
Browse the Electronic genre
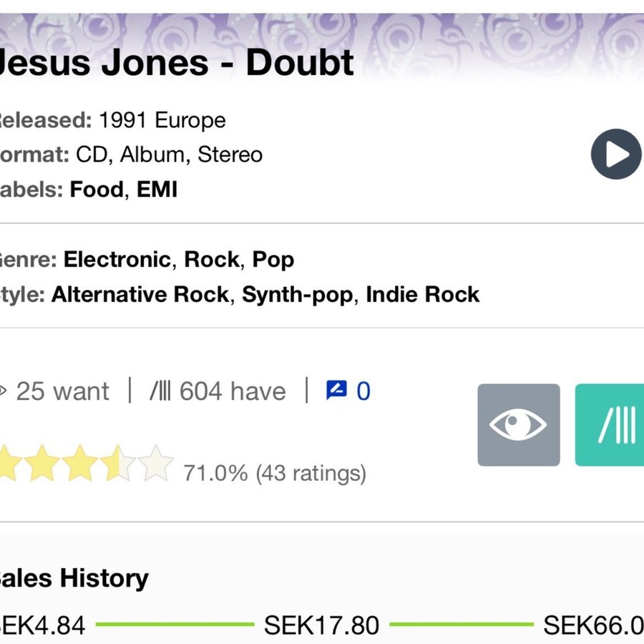pyautogui.click(x=117, y=259)
